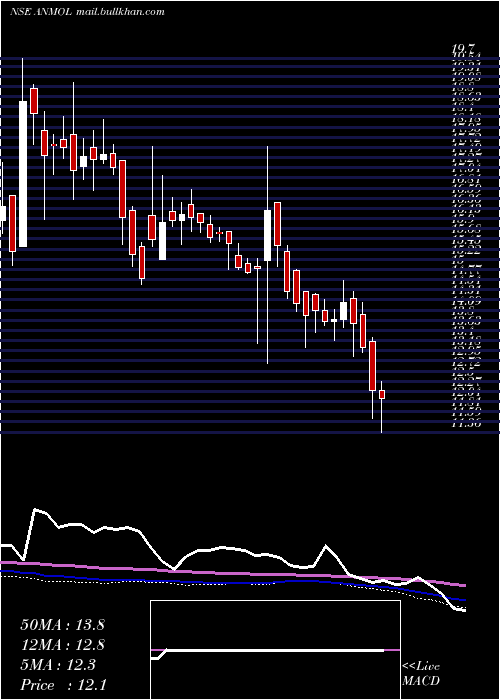Click the mail.bullkhan.com watermark text
Image resolution: width=500 pixels, height=700 pixels.
pos(119,12)
